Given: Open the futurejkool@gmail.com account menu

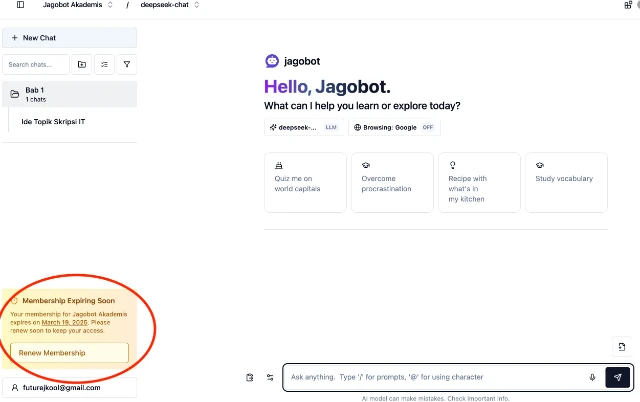Looking at the screenshot, I should (69, 388).
